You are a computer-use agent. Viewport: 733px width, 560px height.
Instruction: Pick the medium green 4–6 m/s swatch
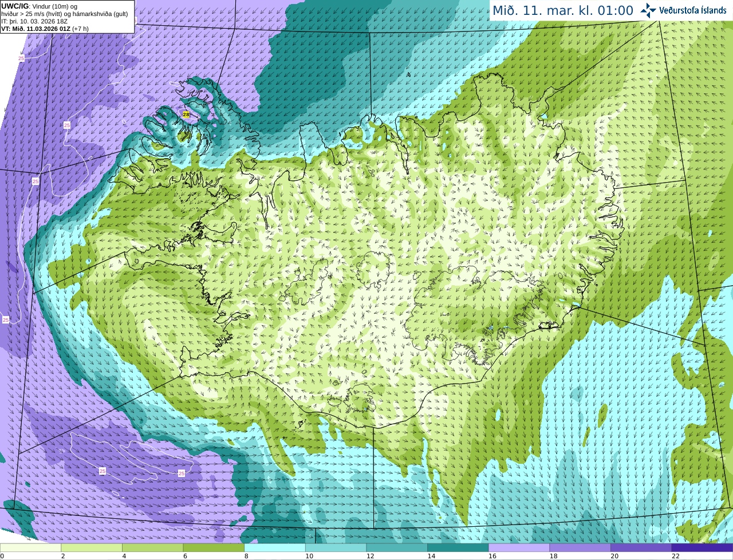152,547
